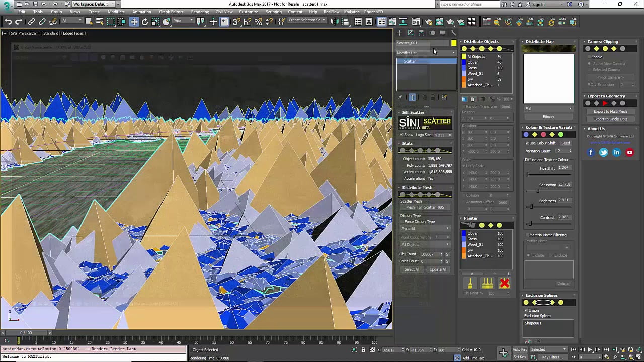Click the Export to Multi Mesh button

click(610, 112)
